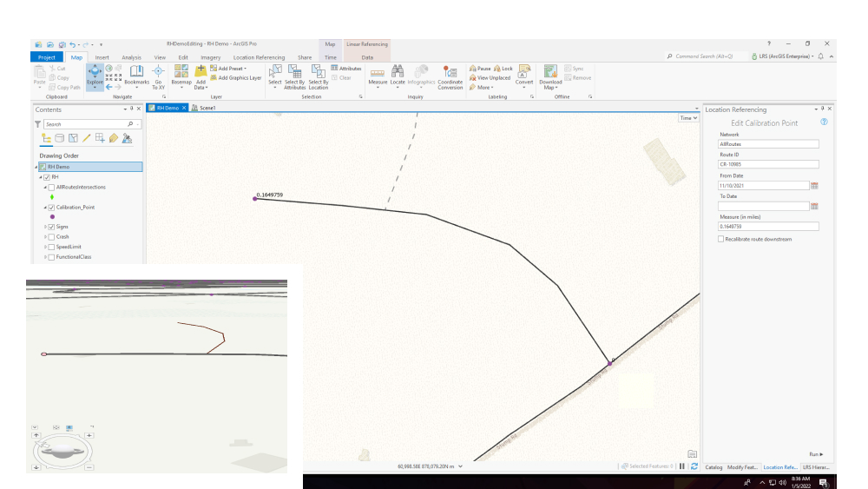Click the Measure (in miles) field

(768, 227)
